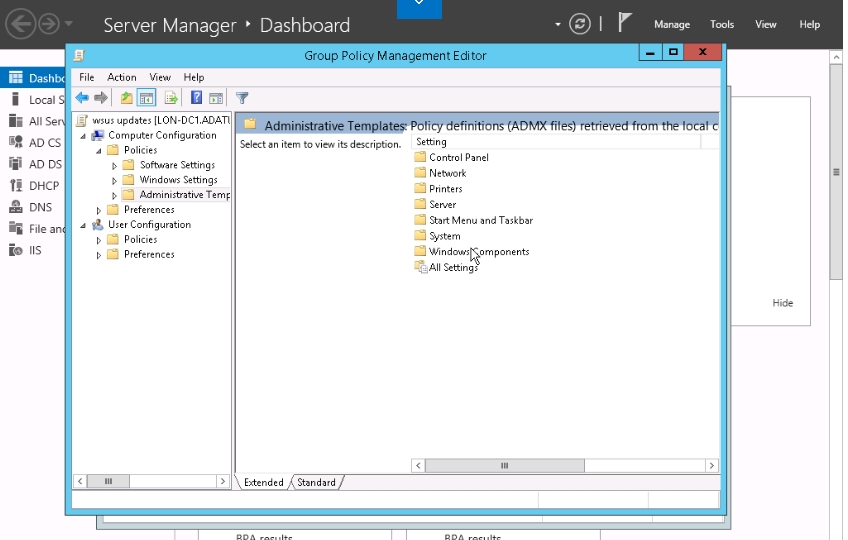This screenshot has height=540, width=848.
Task: Click the Export List toolbar icon
Action: (171, 98)
